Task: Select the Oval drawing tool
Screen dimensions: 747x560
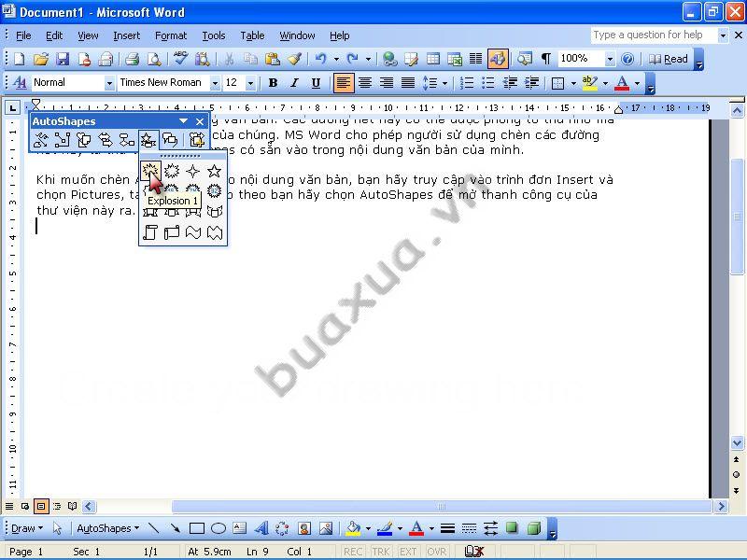Action: [x=218, y=528]
